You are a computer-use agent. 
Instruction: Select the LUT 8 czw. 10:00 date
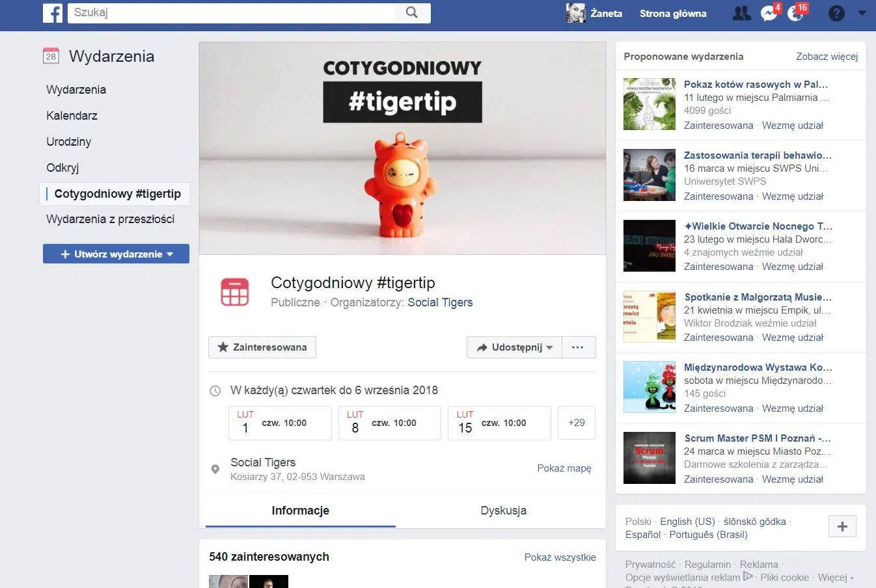[x=389, y=423]
